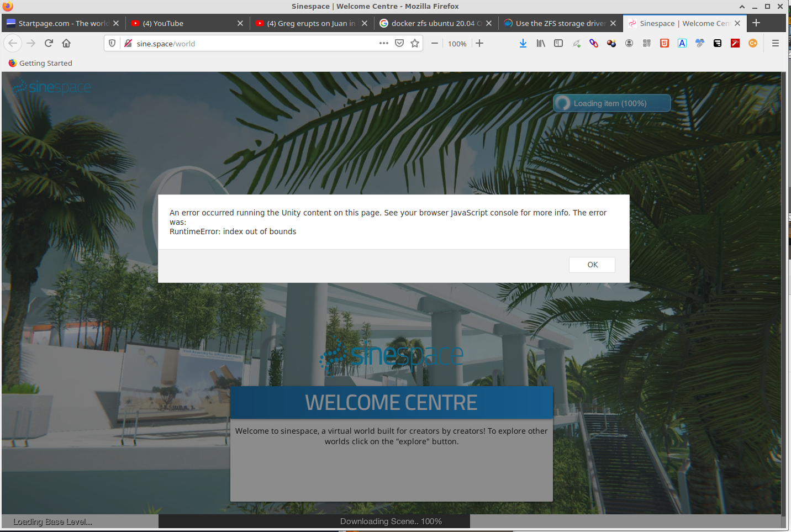Screen dimensions: 791x532
Task: Click the Loading Base Level status text
Action: tap(52, 522)
